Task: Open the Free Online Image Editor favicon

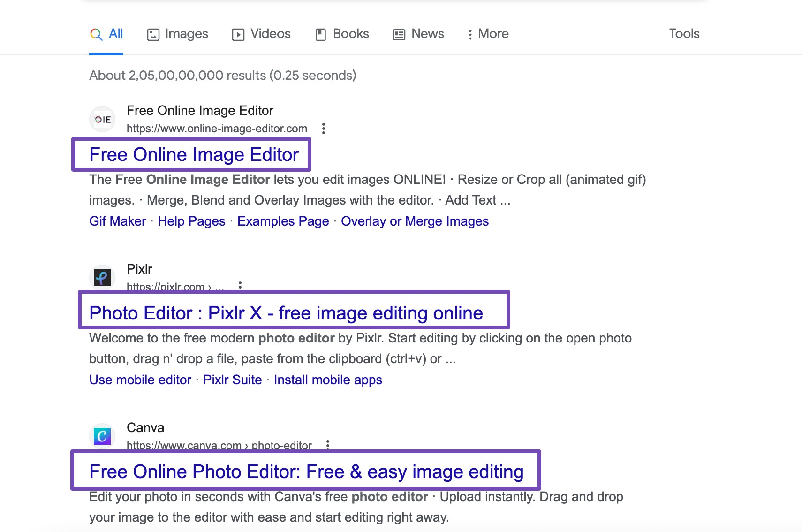Action: 102,119
